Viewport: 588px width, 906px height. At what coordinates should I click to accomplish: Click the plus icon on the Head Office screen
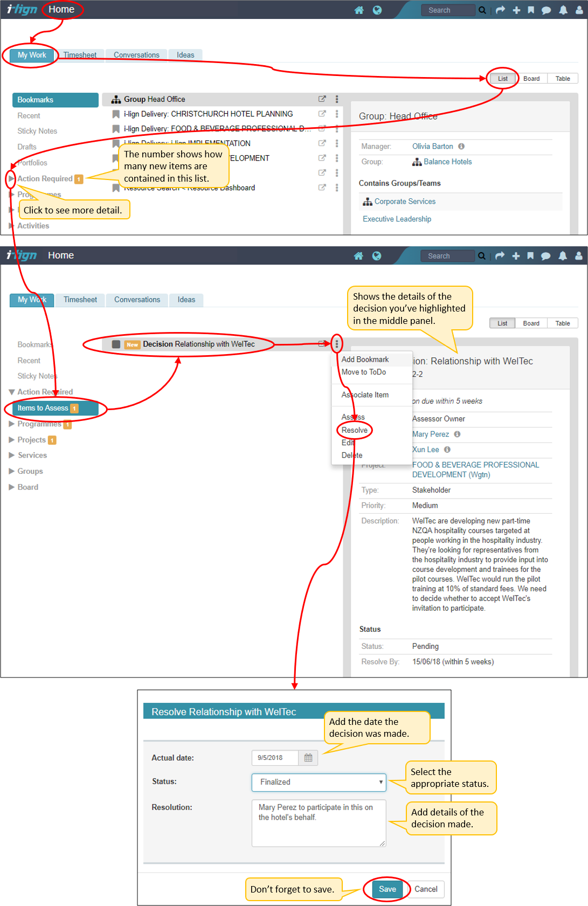[x=516, y=10]
